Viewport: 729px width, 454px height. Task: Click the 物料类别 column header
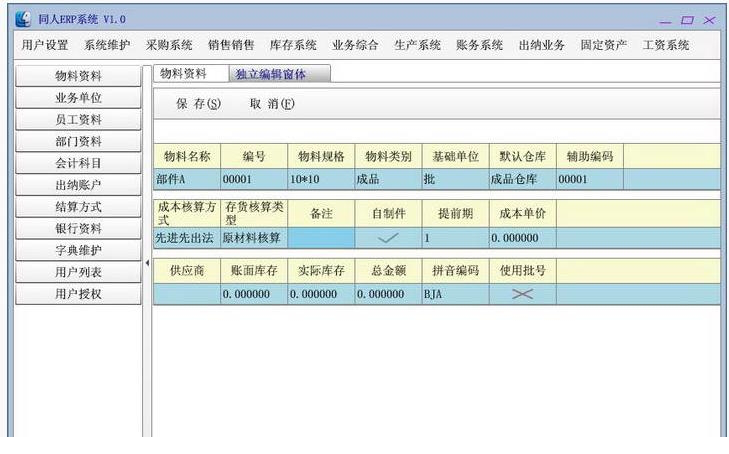pos(388,157)
